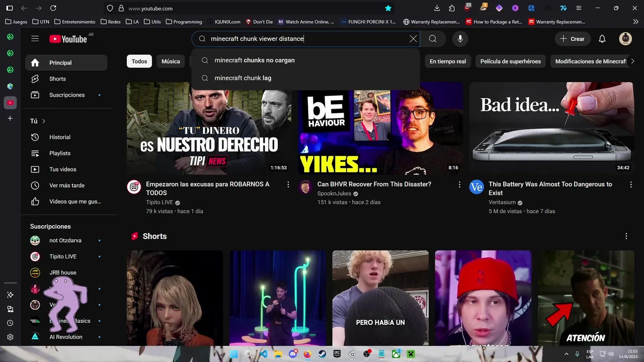Open the Bad idea battery video thumbnail
Viewport: 644px width, 362px height.
[551, 128]
